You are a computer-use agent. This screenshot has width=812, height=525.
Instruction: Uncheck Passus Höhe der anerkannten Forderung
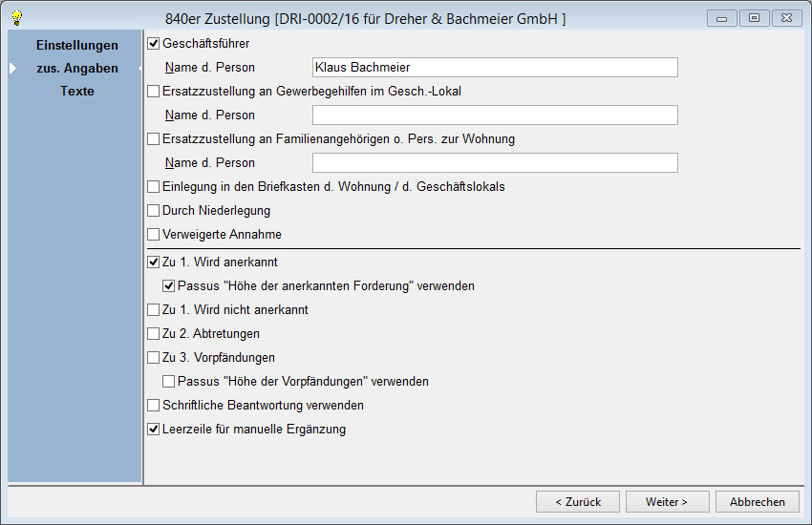[169, 285]
